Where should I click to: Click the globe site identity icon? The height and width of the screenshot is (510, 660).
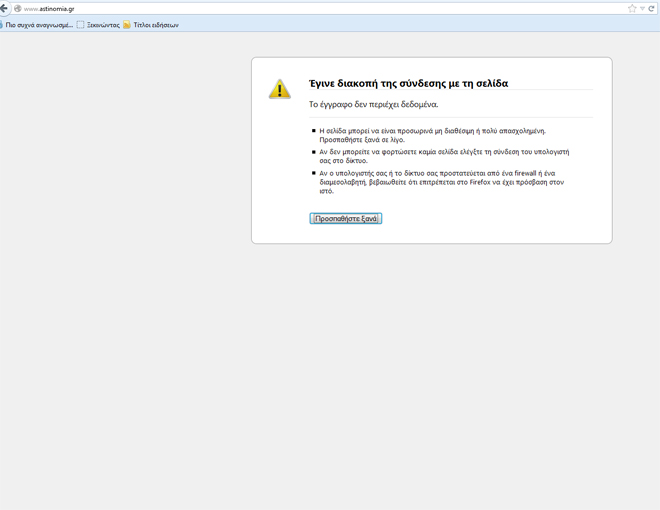click(x=17, y=8)
